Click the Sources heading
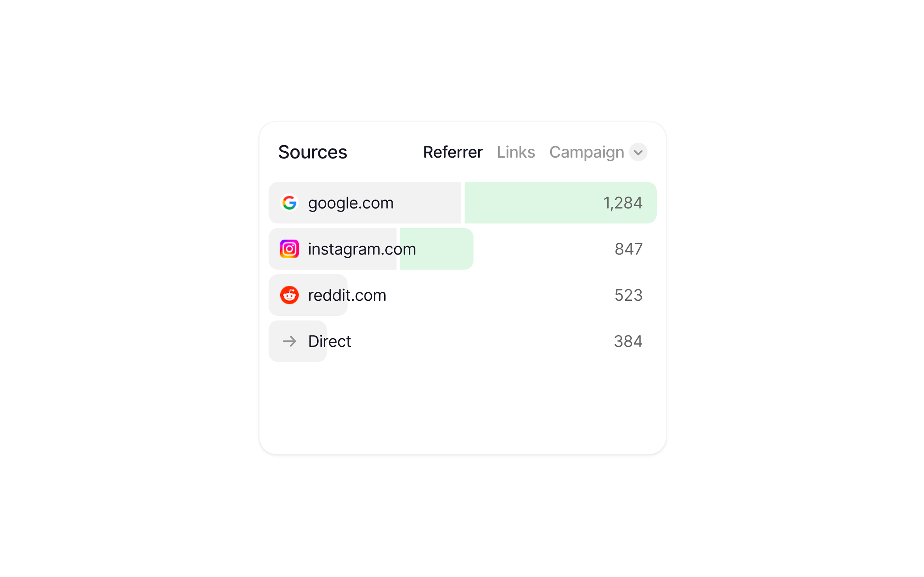Viewport: 924px width, 577px height. click(312, 152)
